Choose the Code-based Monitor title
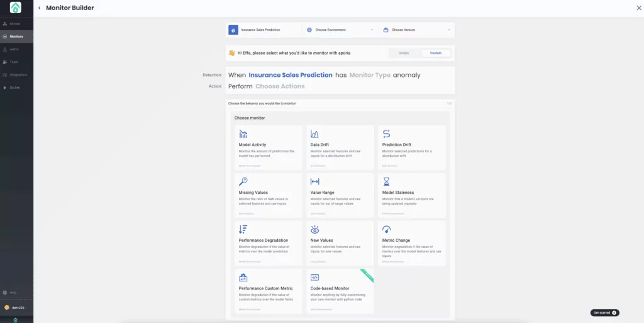Viewport: 644px width, 323px height. pos(330,288)
